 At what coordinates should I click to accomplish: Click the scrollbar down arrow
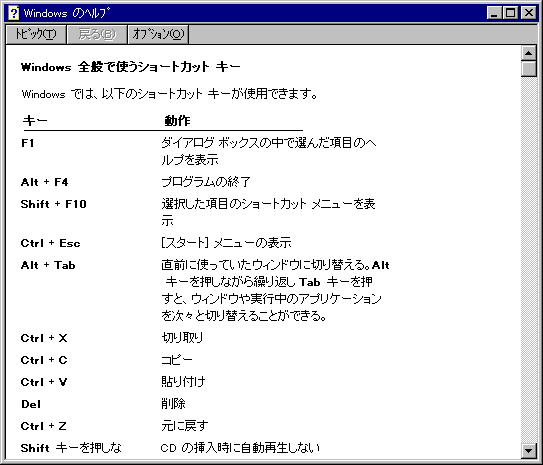click(x=528, y=450)
